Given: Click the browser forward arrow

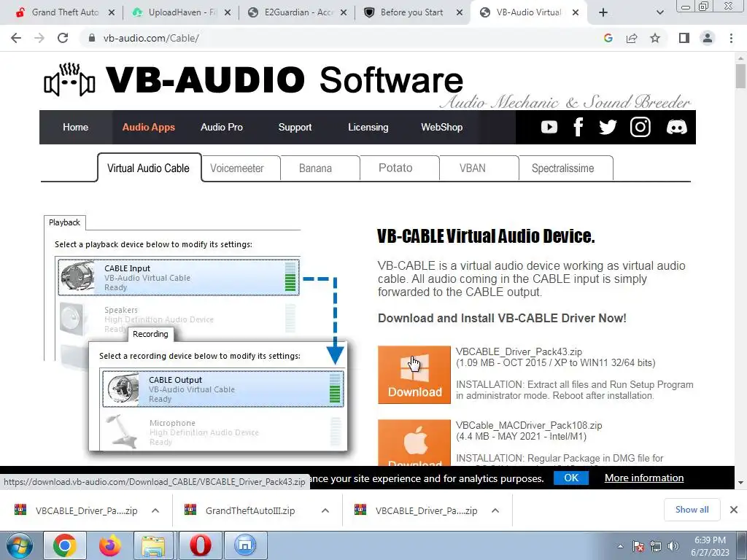Looking at the screenshot, I should pos(39,38).
